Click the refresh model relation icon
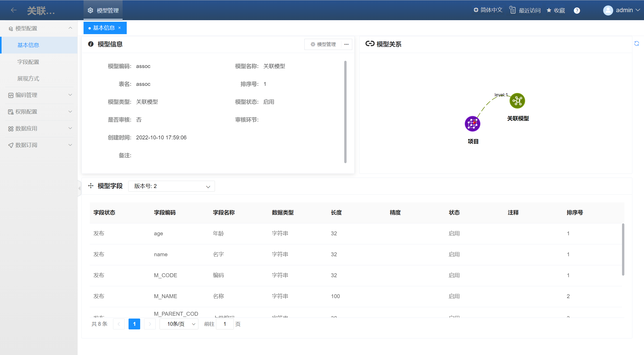The image size is (644, 355). click(x=636, y=43)
